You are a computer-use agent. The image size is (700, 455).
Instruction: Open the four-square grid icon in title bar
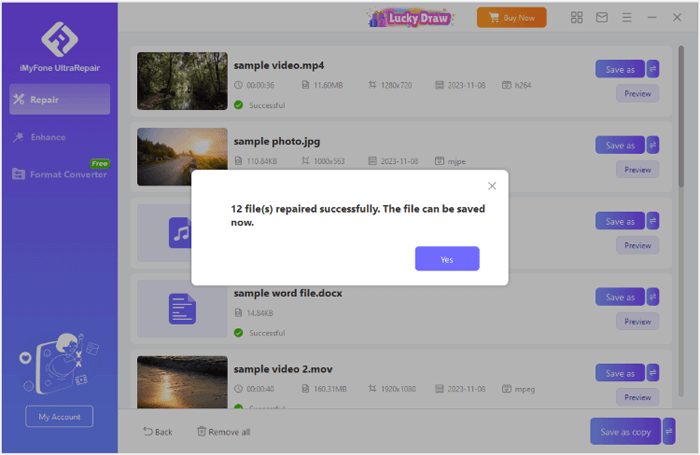[x=577, y=17]
